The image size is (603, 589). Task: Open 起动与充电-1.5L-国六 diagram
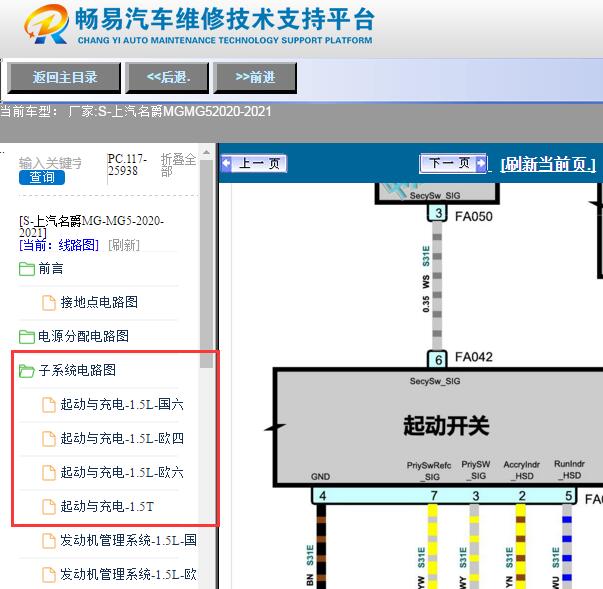[x=122, y=404]
